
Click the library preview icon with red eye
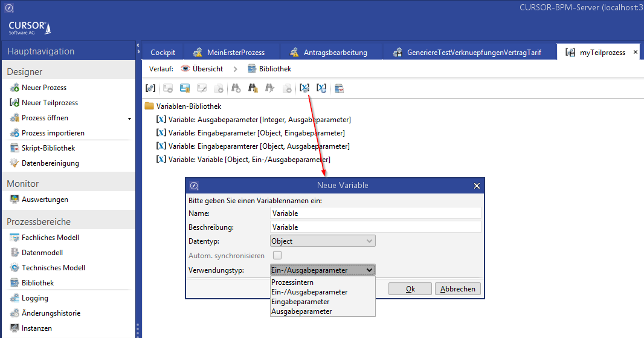[340, 88]
